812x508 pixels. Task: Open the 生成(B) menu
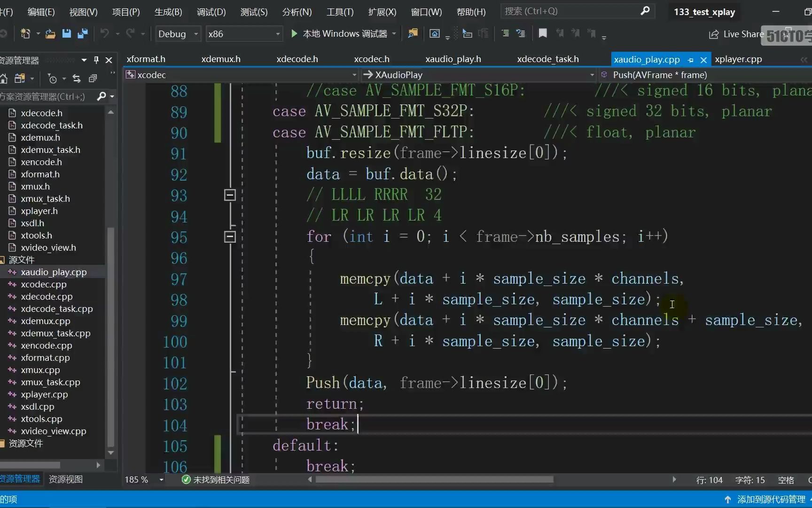(168, 12)
